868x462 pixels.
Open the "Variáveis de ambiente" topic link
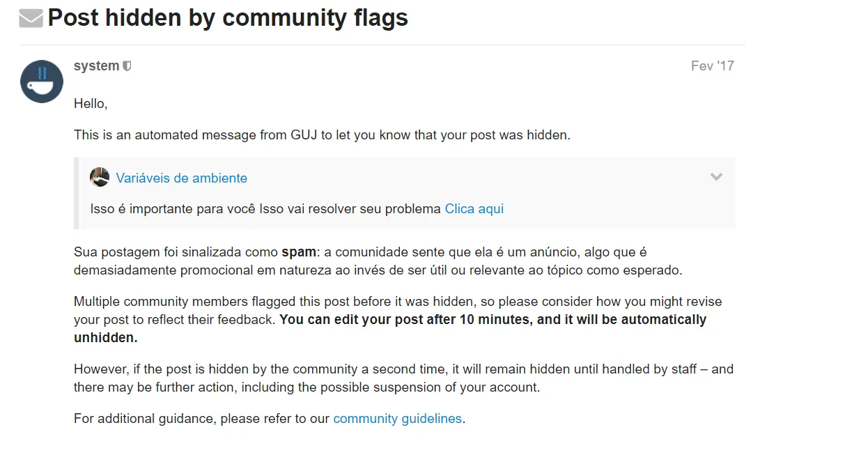click(181, 178)
